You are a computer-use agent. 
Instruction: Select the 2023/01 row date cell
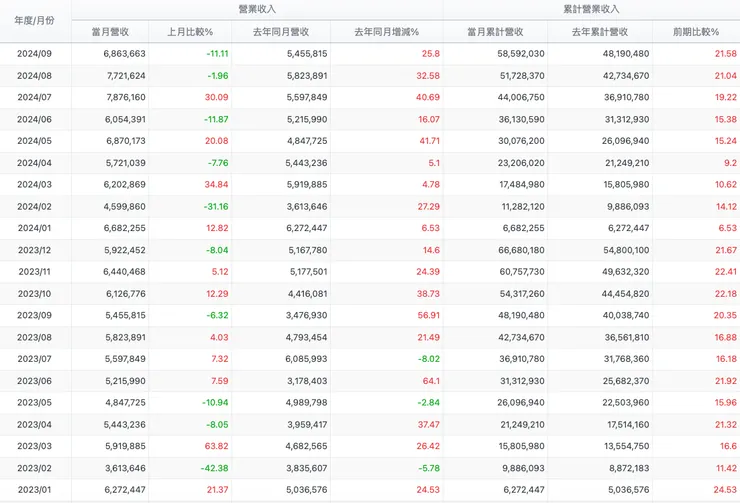click(34, 490)
